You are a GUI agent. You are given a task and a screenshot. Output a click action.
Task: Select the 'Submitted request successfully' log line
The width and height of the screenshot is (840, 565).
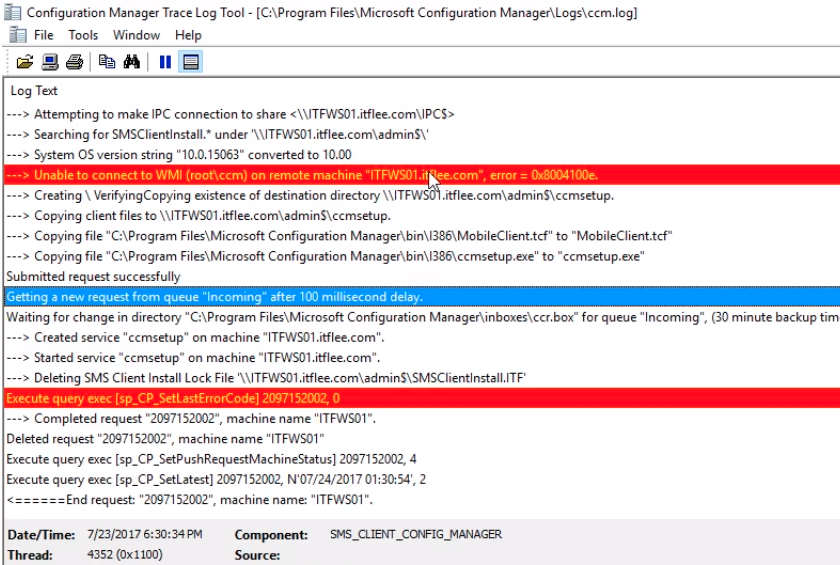click(x=93, y=276)
